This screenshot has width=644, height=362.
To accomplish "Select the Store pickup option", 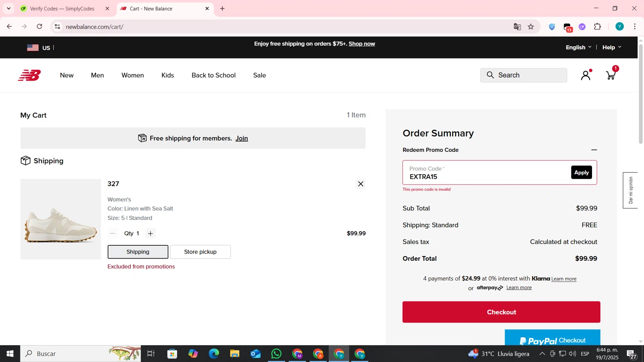I will pyautogui.click(x=200, y=252).
